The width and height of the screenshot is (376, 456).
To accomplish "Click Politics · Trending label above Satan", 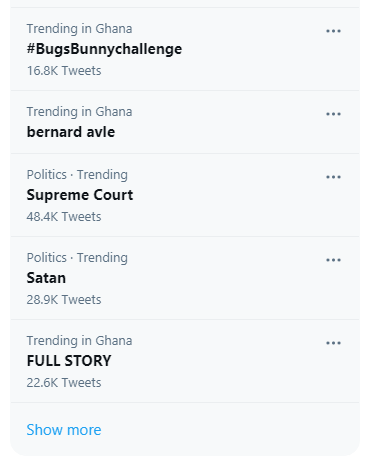I will (77, 258).
